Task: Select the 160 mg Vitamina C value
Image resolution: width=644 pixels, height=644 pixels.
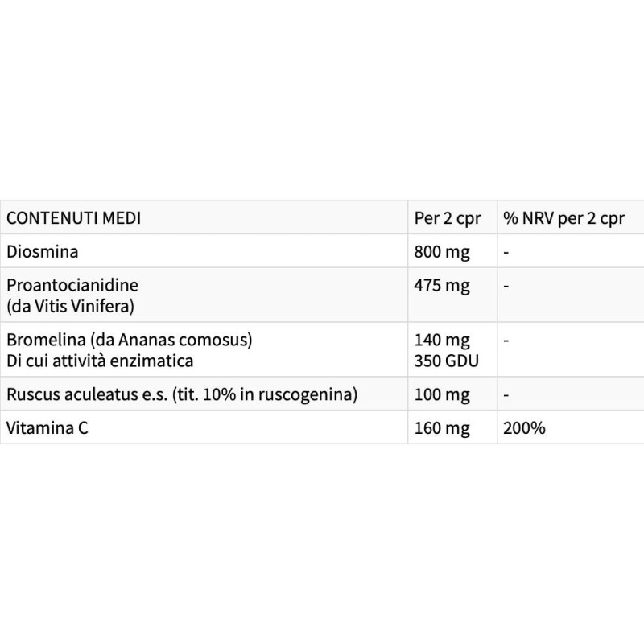Action: [441, 428]
